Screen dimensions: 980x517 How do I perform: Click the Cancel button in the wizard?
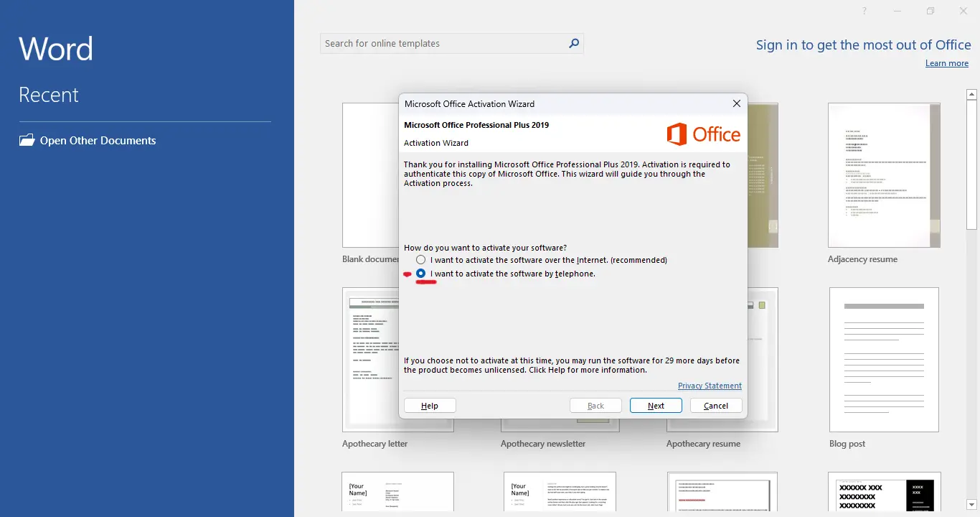point(716,406)
